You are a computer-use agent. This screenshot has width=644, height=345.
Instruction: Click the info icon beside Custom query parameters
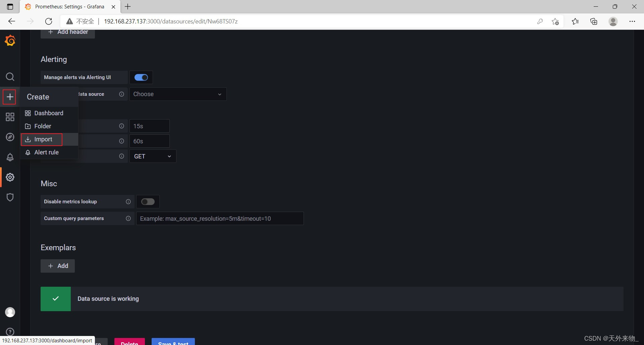click(128, 218)
